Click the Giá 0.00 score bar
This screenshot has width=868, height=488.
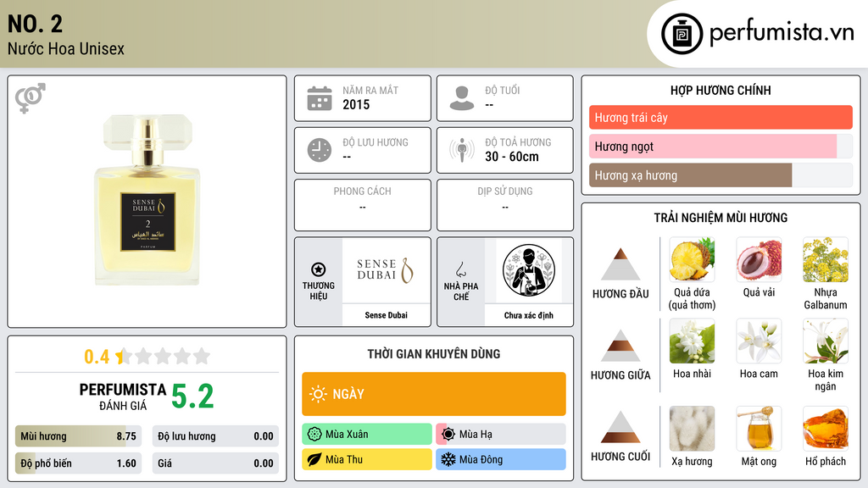tap(215, 463)
